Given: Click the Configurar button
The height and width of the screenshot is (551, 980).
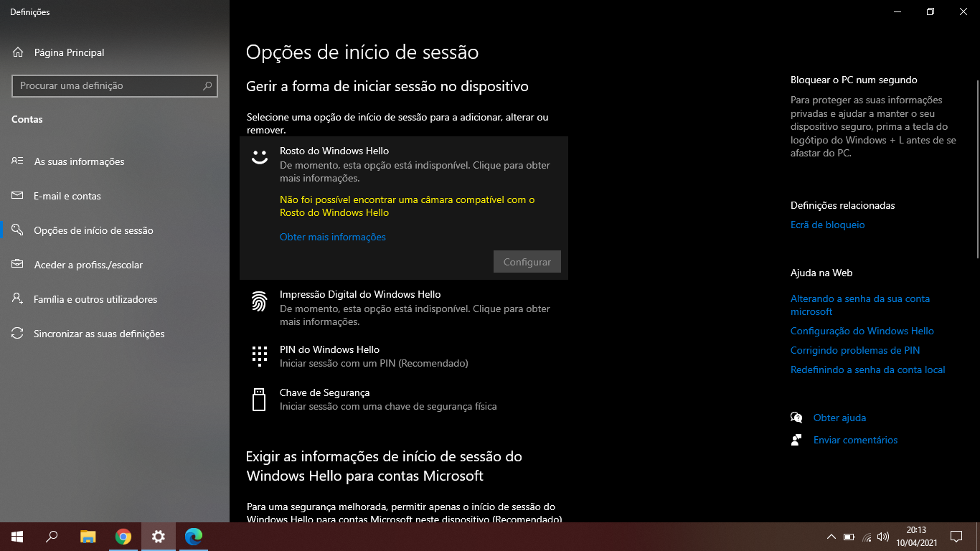Looking at the screenshot, I should (527, 262).
